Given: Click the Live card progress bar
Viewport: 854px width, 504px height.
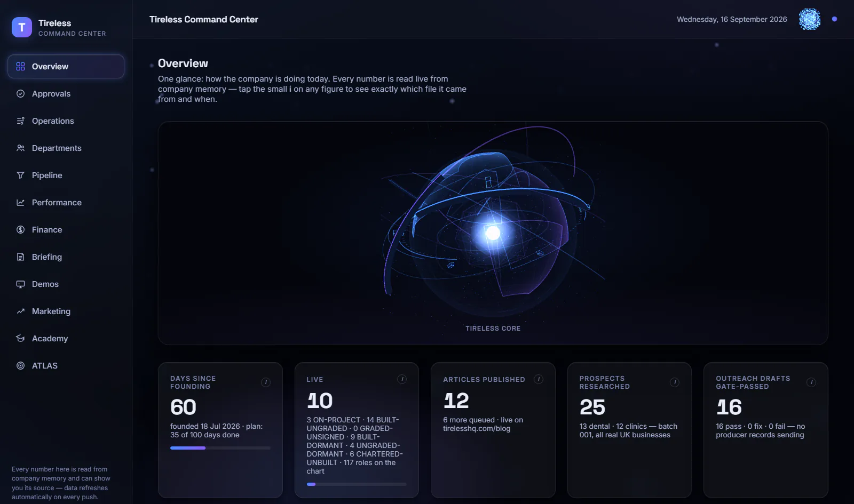Looking at the screenshot, I should (x=357, y=484).
